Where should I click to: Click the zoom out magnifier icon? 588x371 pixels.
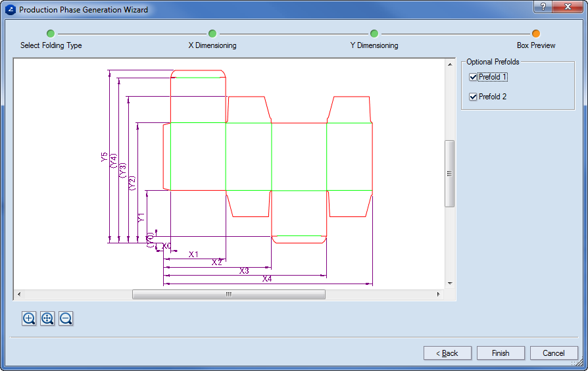click(66, 319)
